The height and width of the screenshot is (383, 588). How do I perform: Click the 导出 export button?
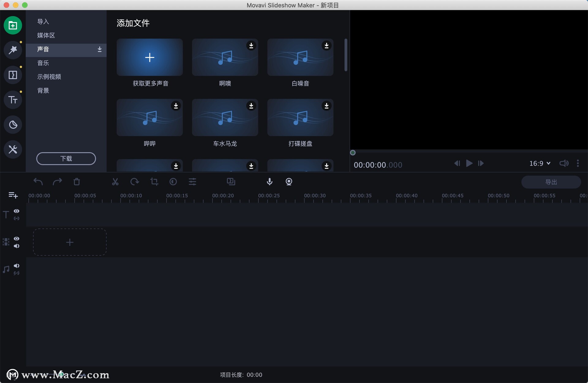tap(551, 182)
